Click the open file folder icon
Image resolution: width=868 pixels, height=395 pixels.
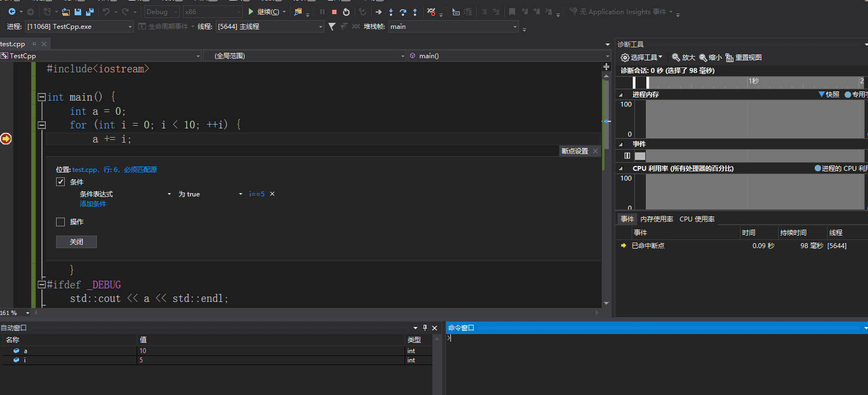(66, 11)
